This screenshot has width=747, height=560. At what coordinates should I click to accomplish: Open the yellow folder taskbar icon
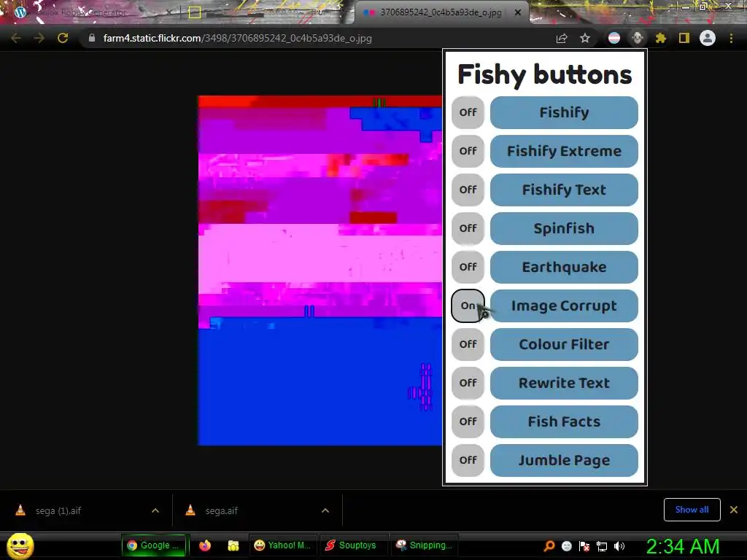pyautogui.click(x=233, y=545)
